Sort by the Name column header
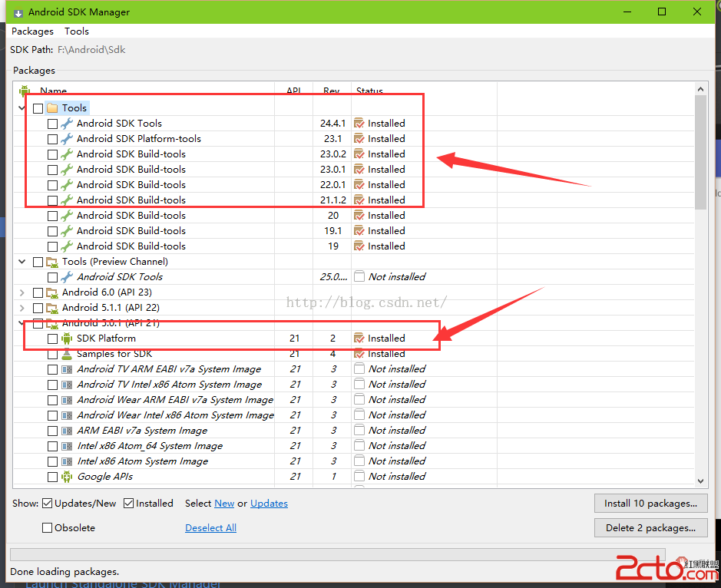Screen dimensions: 721x588 pos(53,91)
